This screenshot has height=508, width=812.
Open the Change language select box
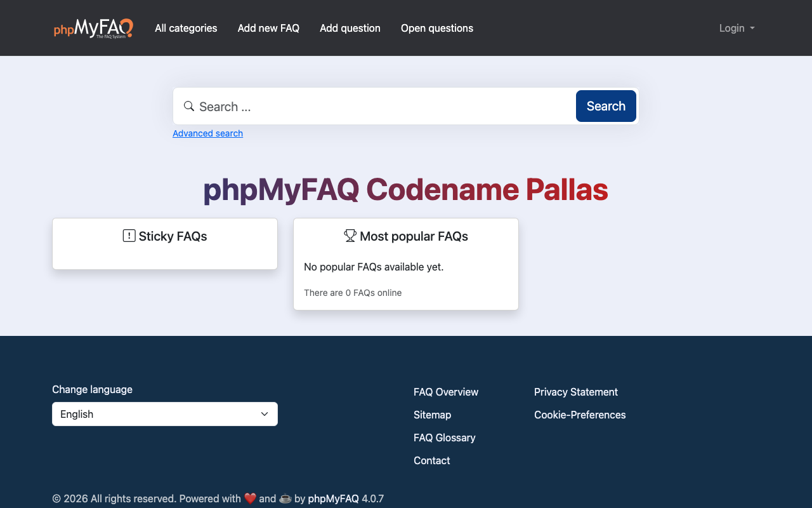(165, 414)
